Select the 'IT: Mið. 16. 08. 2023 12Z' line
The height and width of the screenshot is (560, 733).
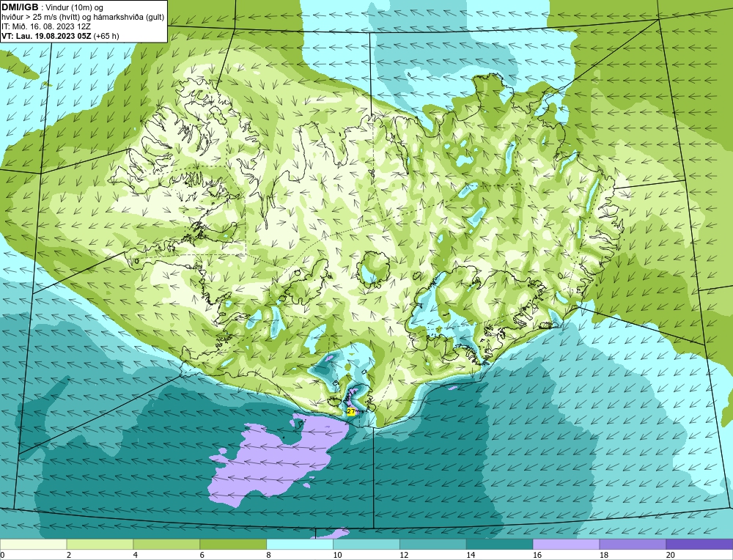click(46, 26)
